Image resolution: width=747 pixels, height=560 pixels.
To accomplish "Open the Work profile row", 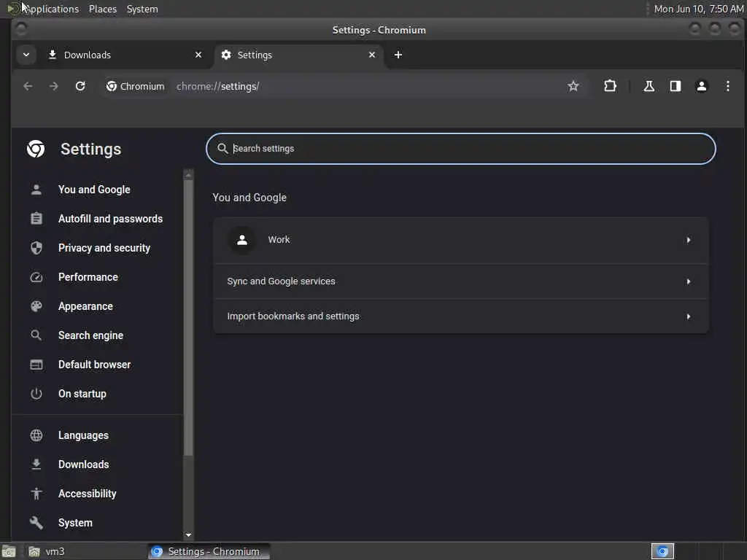I will click(x=461, y=240).
